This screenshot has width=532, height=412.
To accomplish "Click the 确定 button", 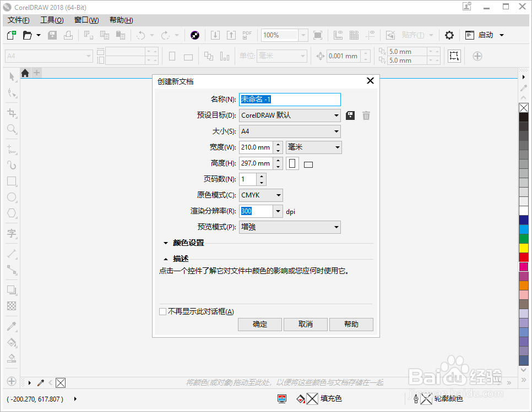I will pos(260,324).
